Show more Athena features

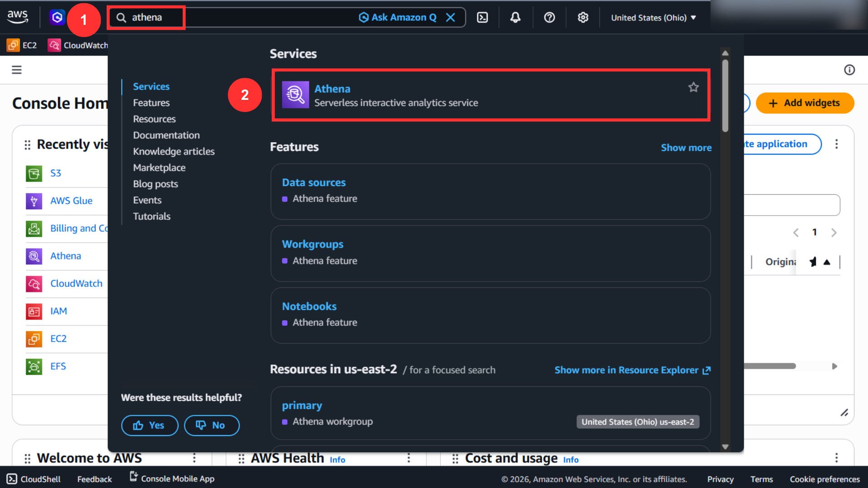tap(686, 148)
